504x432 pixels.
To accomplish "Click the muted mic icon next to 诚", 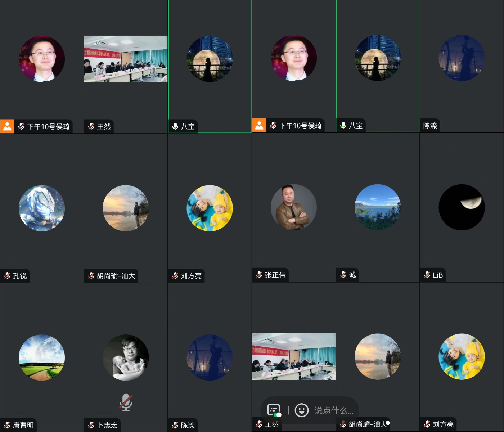I will (x=343, y=275).
